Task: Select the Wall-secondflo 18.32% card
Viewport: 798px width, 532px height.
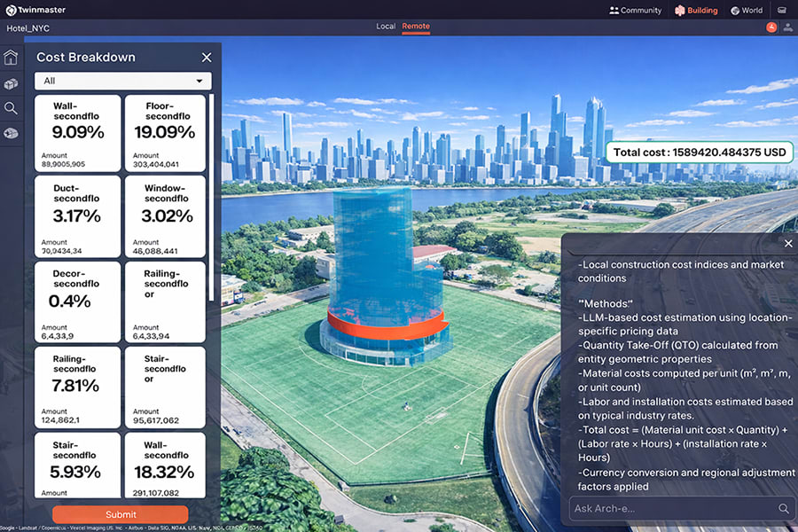Action: (166, 465)
